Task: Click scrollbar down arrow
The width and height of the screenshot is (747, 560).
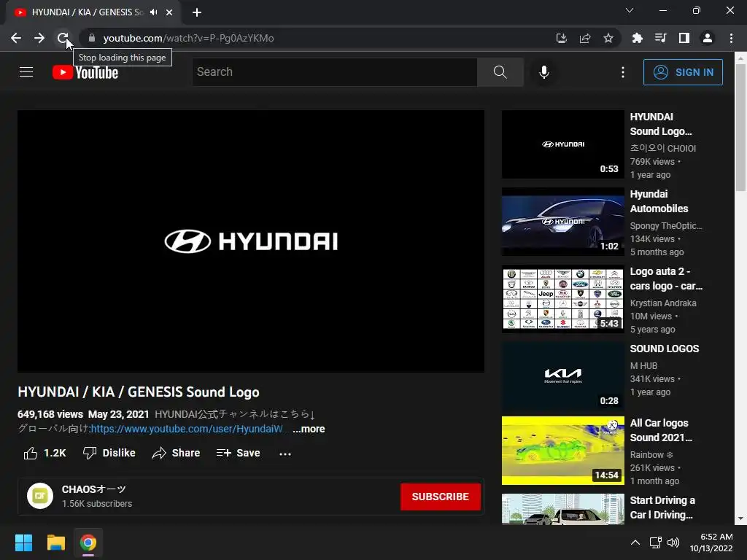Action: [740, 519]
